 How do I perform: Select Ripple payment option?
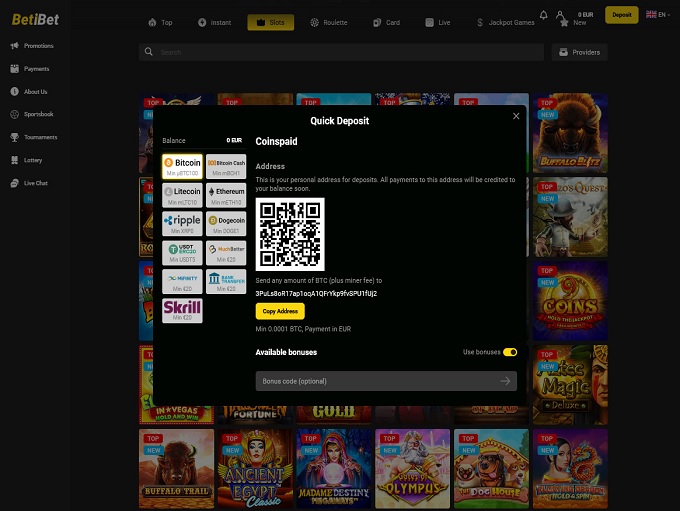[x=182, y=223]
